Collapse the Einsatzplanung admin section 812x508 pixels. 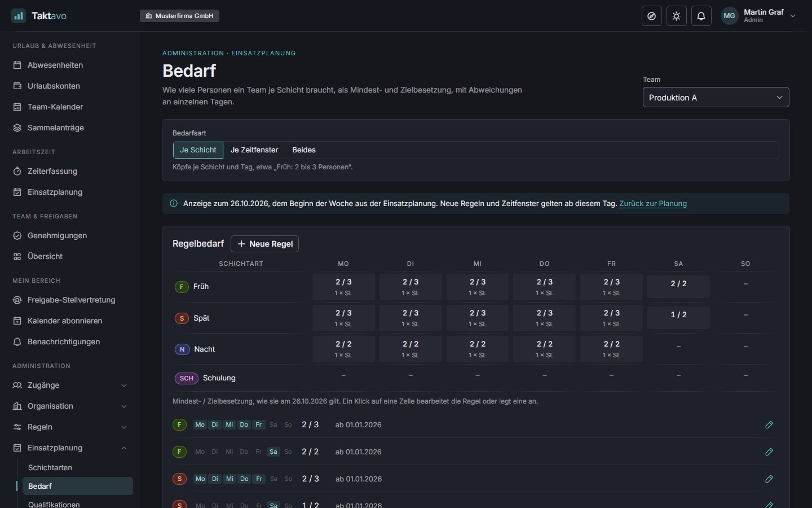pos(70,448)
